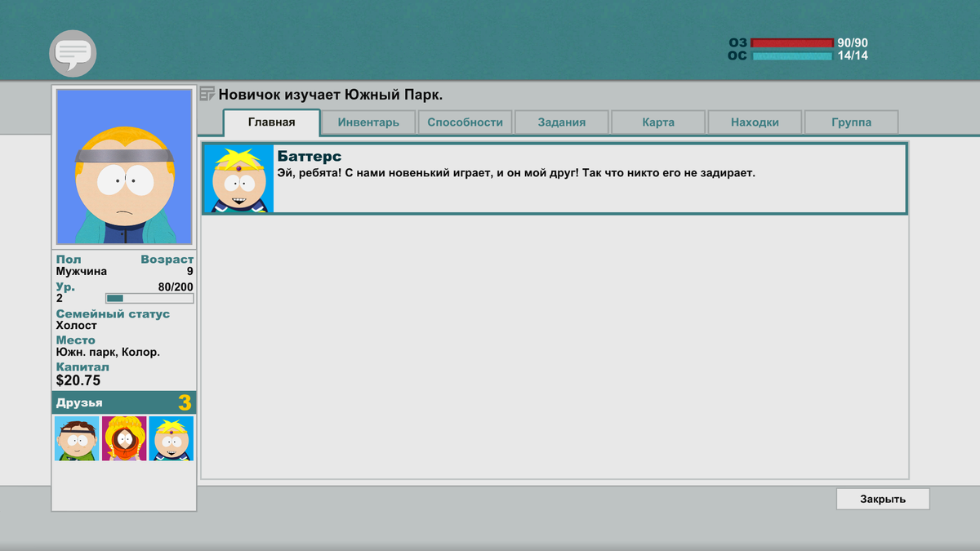Select the Задания tab
The height and width of the screenshot is (551, 980).
(562, 122)
